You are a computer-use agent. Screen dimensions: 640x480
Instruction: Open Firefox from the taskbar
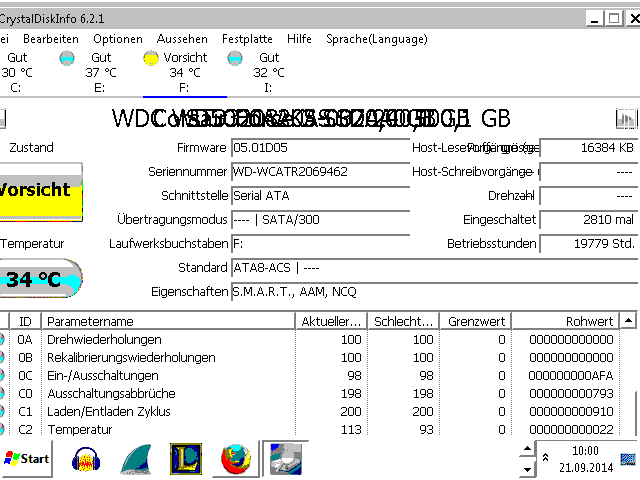click(236, 459)
